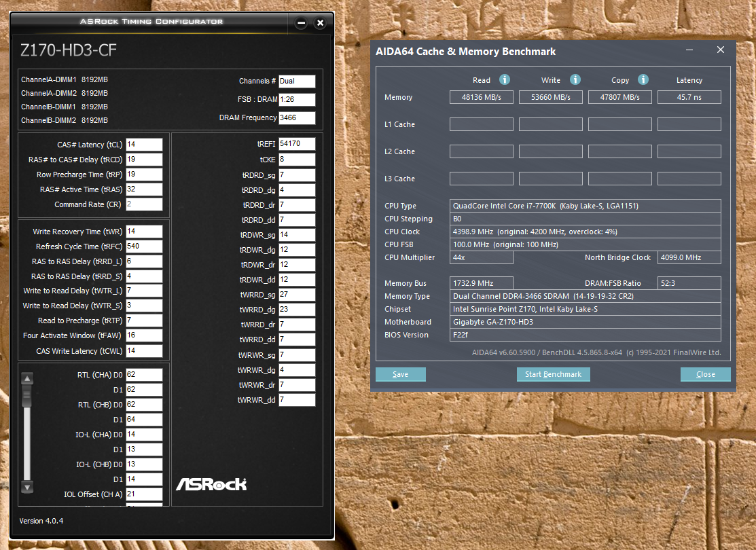Click the IOL Offset (CH A) field
The height and width of the screenshot is (550, 756).
pyautogui.click(x=144, y=494)
